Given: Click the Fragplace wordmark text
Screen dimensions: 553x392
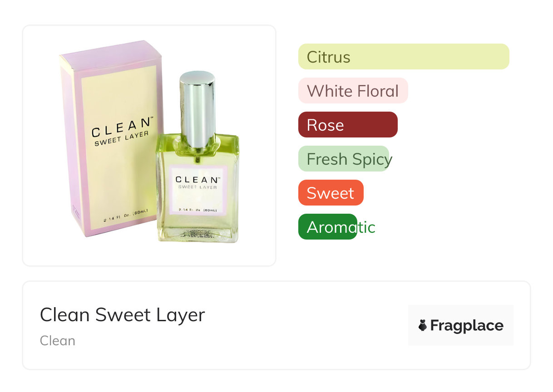Looking at the screenshot, I should (x=467, y=325).
